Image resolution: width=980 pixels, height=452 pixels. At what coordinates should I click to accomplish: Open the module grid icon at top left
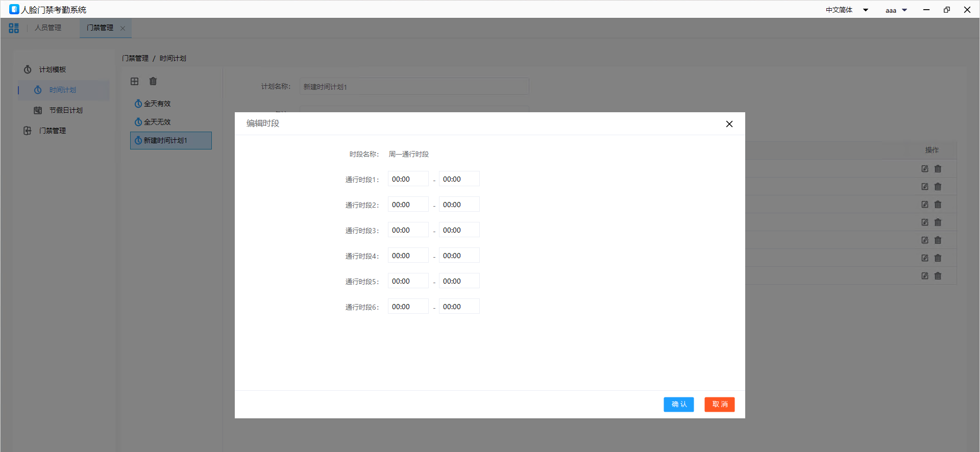(14, 28)
